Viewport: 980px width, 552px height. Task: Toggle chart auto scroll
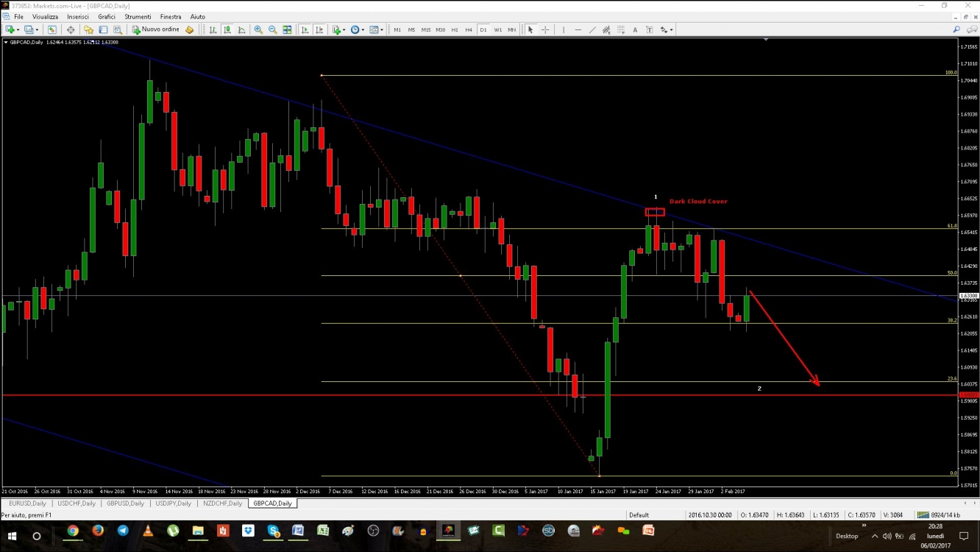click(305, 29)
